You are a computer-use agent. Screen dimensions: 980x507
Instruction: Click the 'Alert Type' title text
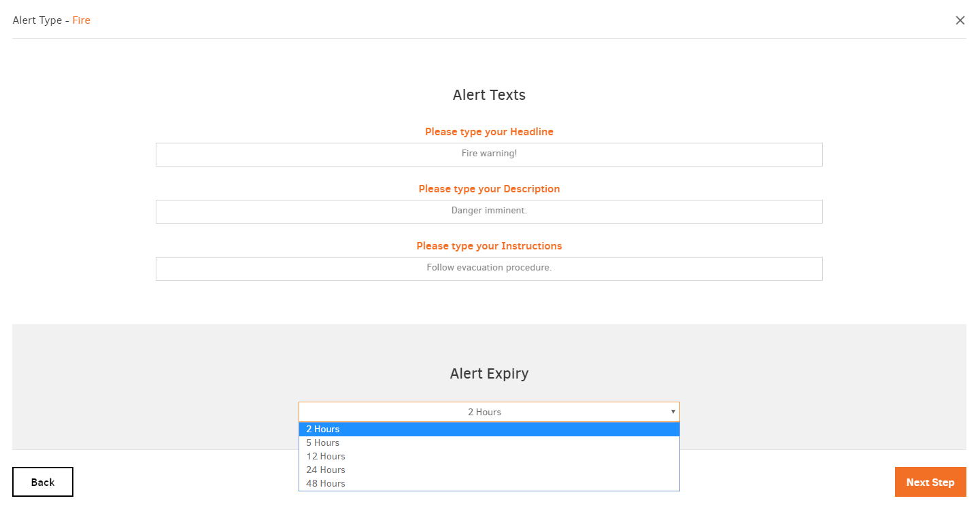click(37, 20)
